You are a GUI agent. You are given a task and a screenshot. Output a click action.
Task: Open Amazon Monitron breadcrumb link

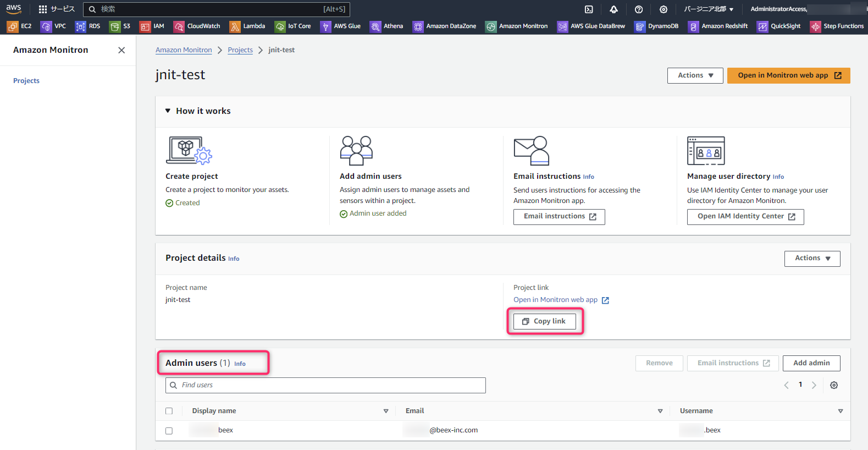coord(184,50)
